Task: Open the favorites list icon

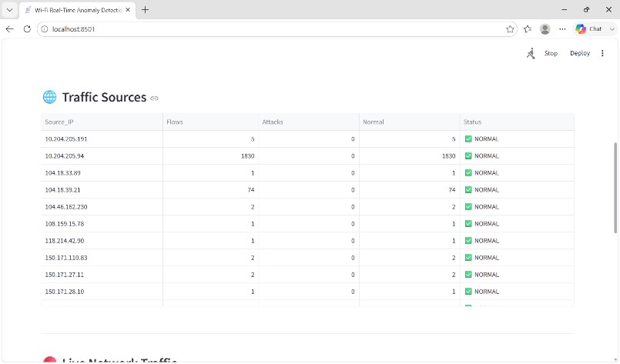Action: point(528,28)
